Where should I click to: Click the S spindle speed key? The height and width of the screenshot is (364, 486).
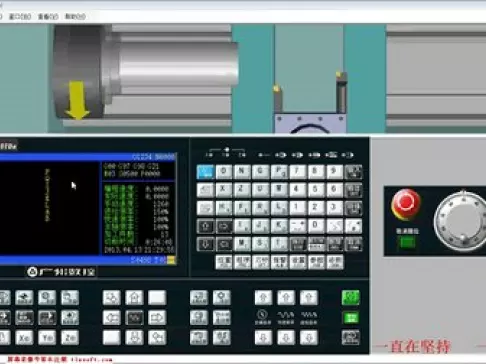260,244
